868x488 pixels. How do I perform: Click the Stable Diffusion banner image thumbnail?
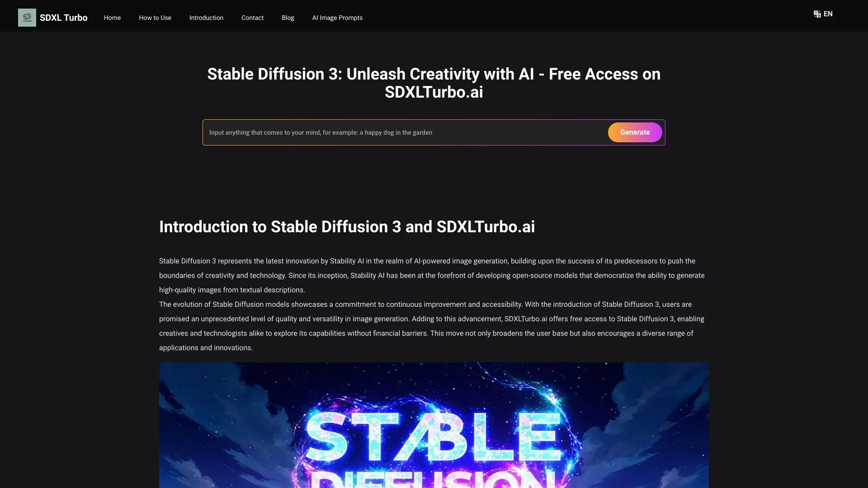(434, 425)
